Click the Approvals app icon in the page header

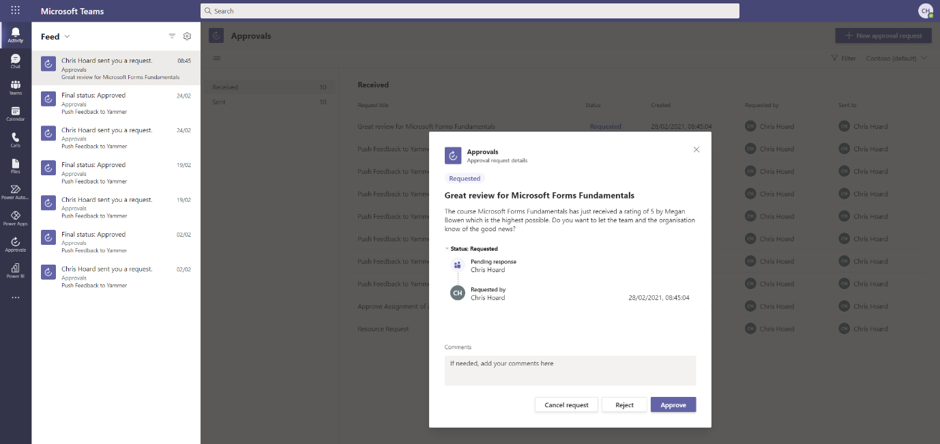[x=216, y=36]
